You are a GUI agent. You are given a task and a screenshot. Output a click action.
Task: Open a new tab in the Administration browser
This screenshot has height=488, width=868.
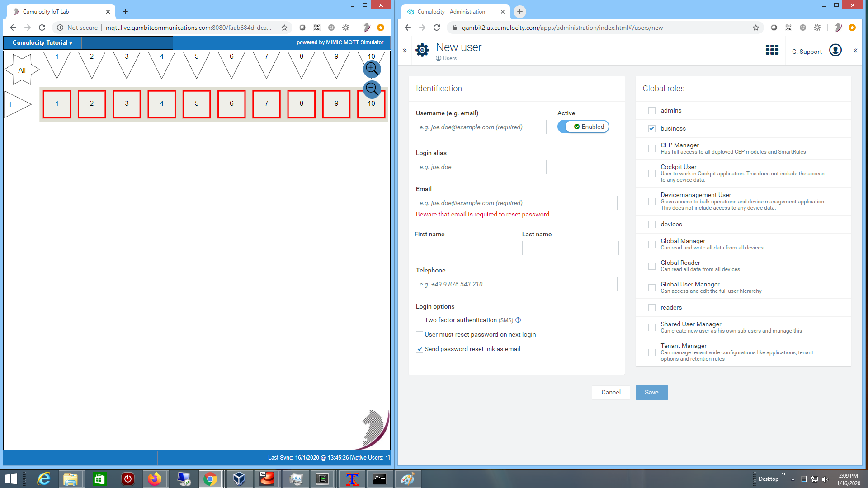pyautogui.click(x=520, y=12)
